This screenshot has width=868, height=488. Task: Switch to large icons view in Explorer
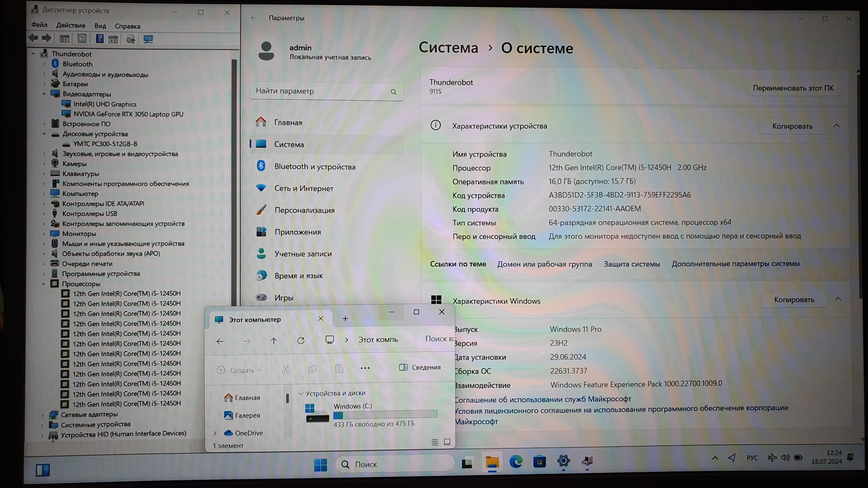click(447, 442)
